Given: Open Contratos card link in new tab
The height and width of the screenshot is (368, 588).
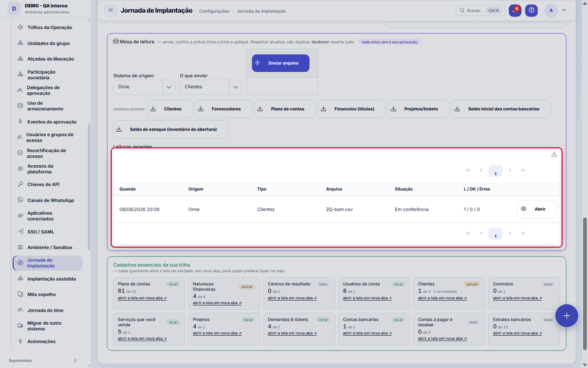Looking at the screenshot, I should pos(517,298).
